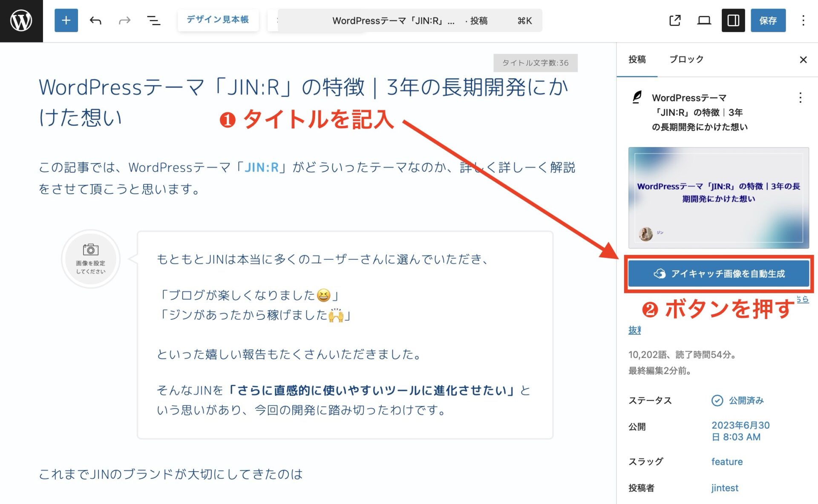The image size is (818, 504).
Task: Set the speech balloon avatar image
Action: pos(91,259)
